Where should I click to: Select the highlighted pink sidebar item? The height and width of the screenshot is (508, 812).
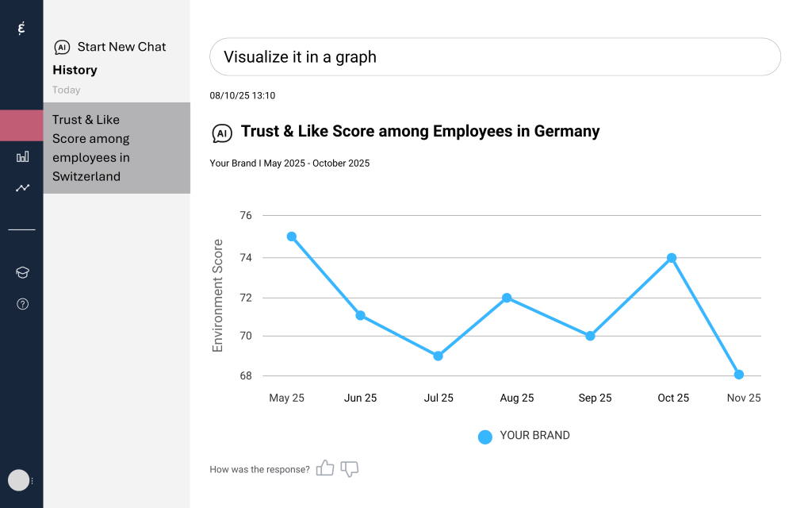(21, 125)
